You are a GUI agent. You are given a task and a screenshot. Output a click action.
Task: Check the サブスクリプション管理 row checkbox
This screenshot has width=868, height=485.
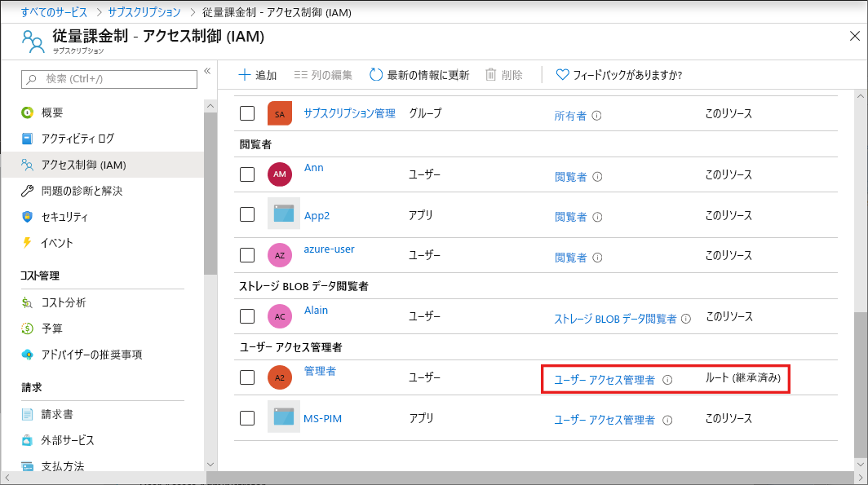[x=247, y=113]
